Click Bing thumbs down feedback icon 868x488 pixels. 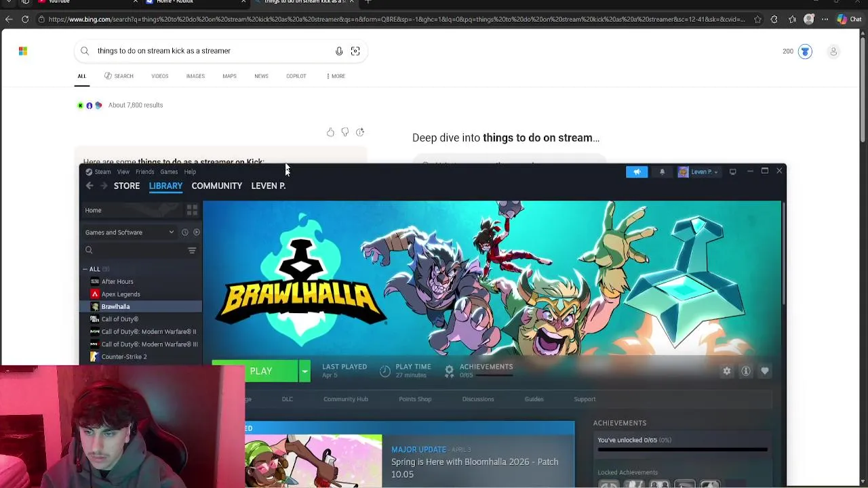point(345,132)
